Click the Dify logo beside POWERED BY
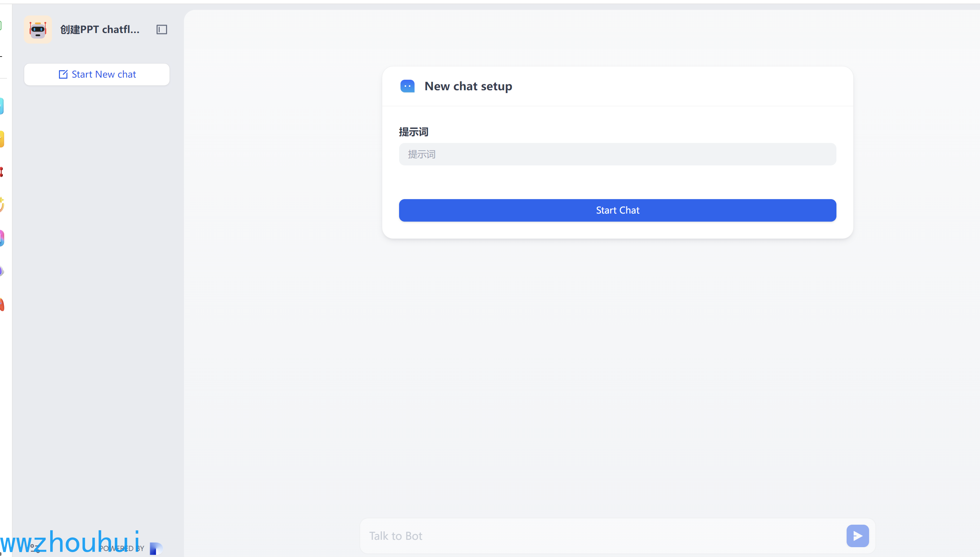This screenshot has height=557, width=980. point(155,548)
